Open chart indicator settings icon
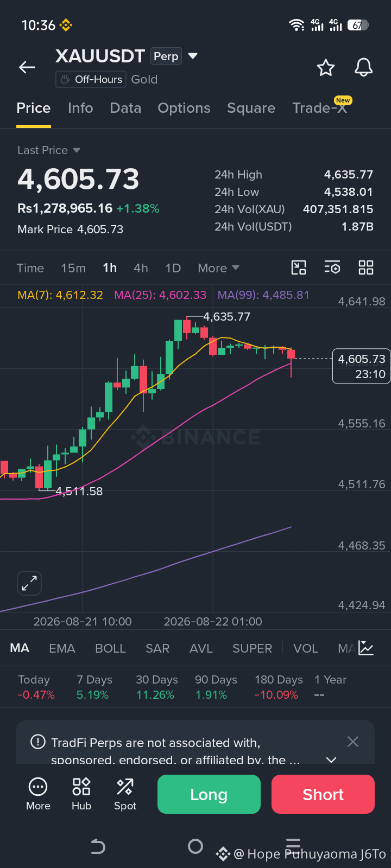Screen dimensions: 391x868 click(x=332, y=267)
